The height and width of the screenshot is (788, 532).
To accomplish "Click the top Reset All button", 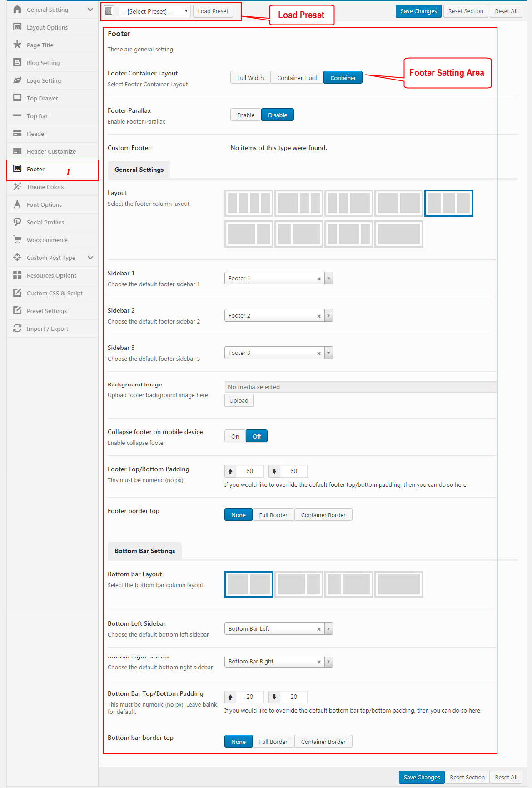I will pyautogui.click(x=506, y=11).
